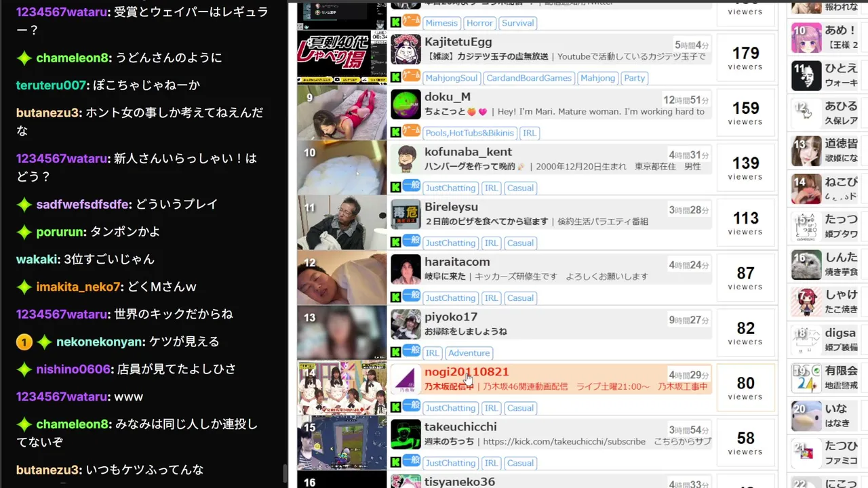Click the green star badge beside sadfwefsdfsdfe
Screen dimensions: 868x488
tap(24, 205)
